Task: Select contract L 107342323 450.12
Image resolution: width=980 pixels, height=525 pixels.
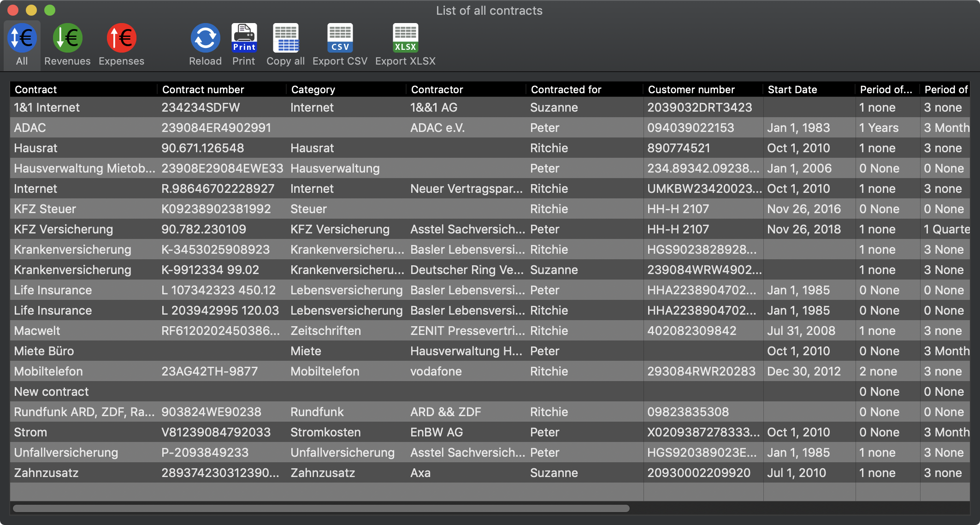Action: pyautogui.click(x=218, y=290)
